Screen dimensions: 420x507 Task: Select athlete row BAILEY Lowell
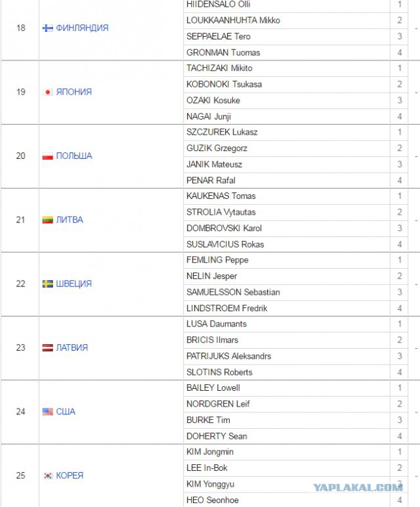tap(287, 388)
